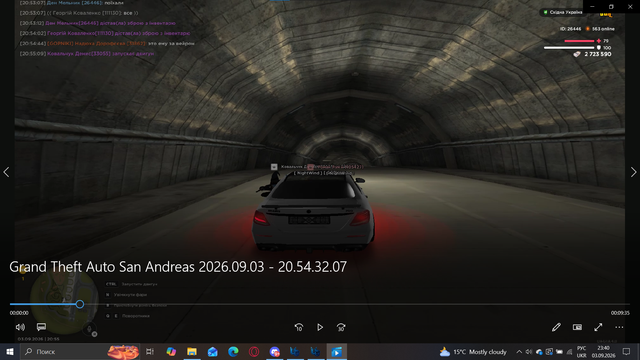Open the clock showing 23:40
The image size is (640, 360).
[x=603, y=351]
